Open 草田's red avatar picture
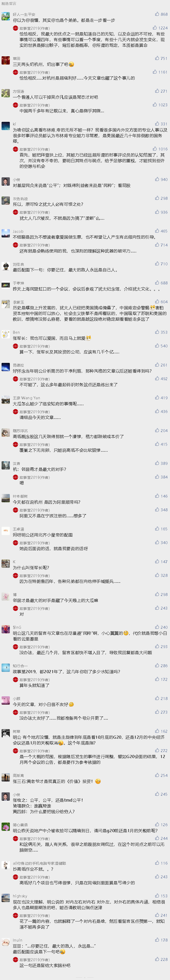The width and height of the screenshot is (170, 980). (6, 60)
